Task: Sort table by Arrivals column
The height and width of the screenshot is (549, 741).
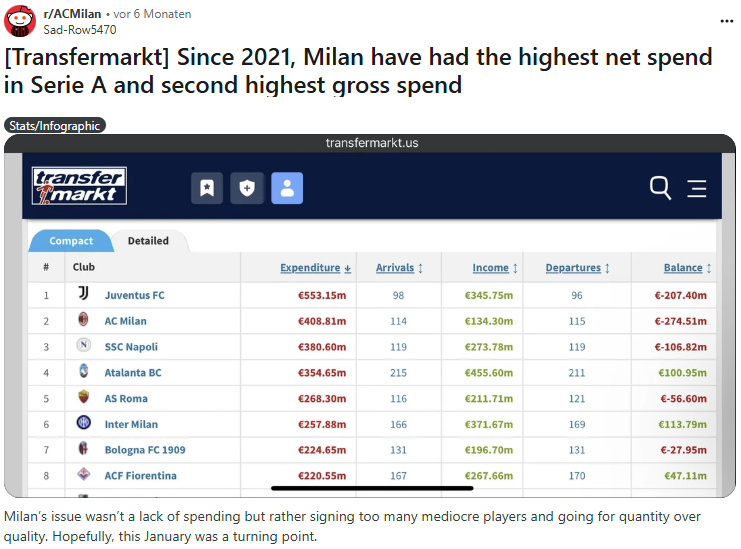Action: [x=399, y=268]
